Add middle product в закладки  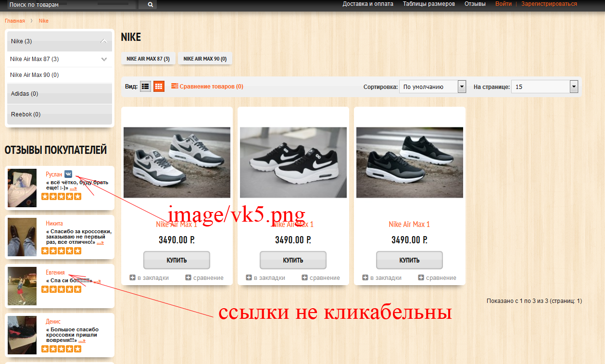click(265, 277)
